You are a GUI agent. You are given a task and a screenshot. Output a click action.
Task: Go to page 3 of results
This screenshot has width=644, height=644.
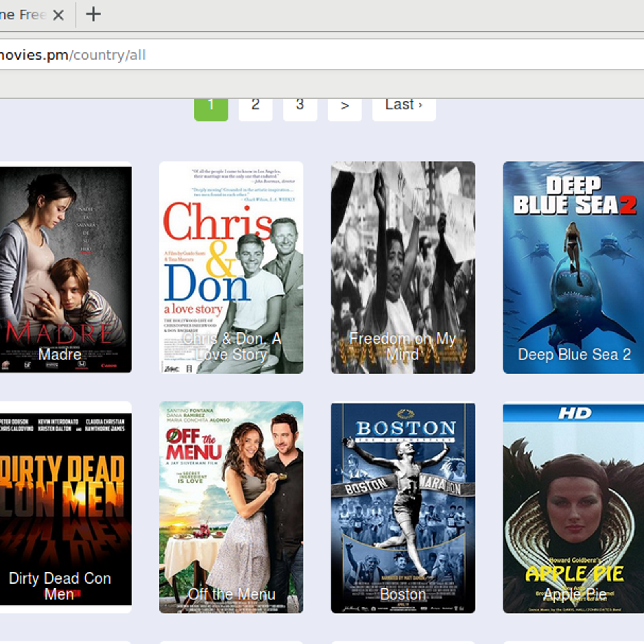click(x=300, y=109)
